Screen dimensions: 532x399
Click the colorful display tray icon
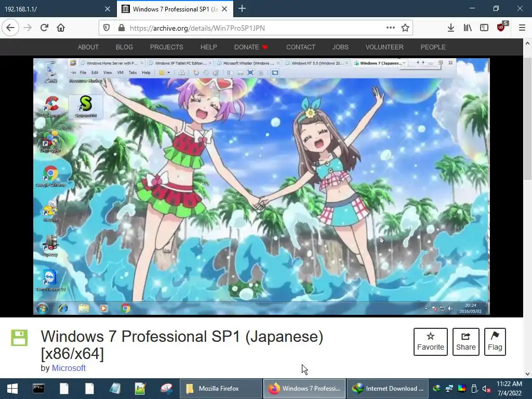pos(462,389)
